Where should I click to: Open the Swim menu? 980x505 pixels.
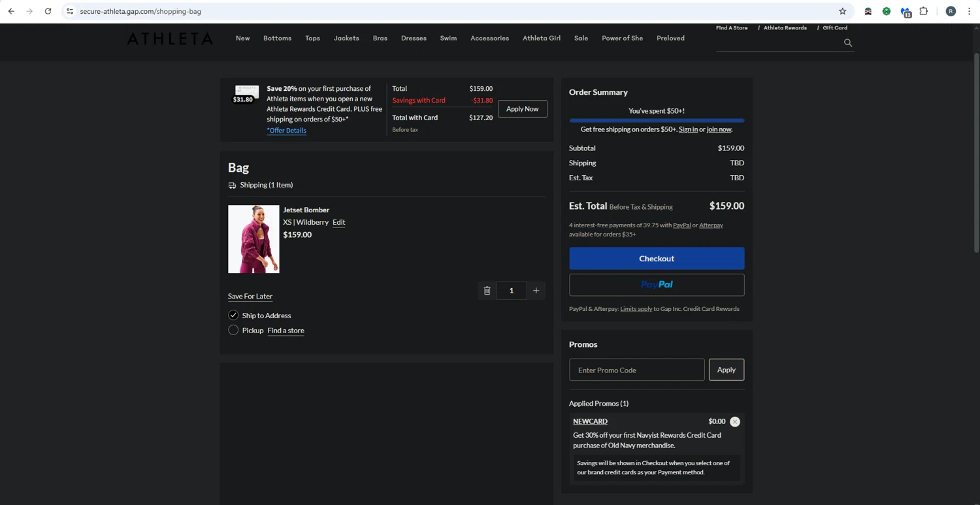(448, 38)
